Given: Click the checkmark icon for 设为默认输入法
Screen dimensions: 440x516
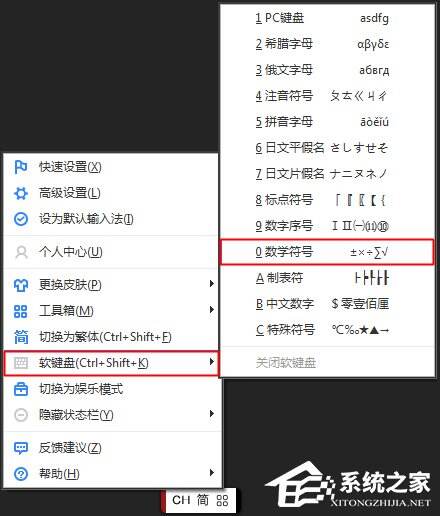Looking at the screenshot, I should tap(21, 219).
